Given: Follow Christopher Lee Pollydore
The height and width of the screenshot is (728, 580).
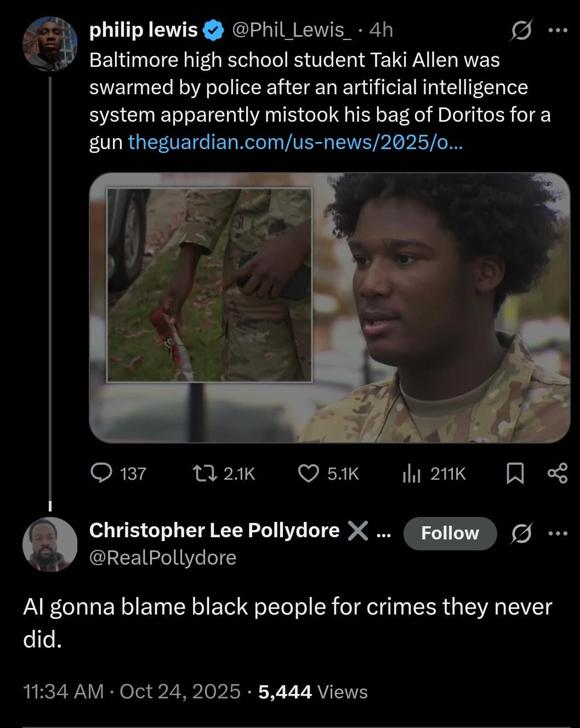Looking at the screenshot, I should pos(450,533).
